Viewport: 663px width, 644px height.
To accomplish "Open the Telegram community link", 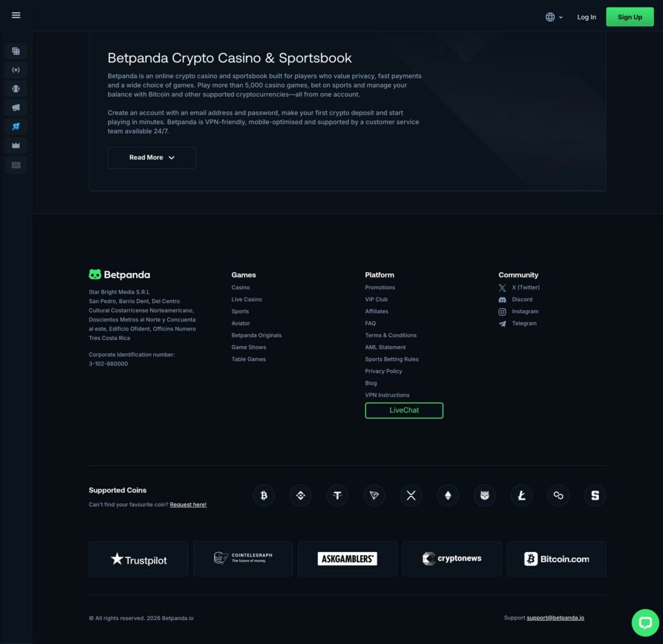I will (517, 324).
